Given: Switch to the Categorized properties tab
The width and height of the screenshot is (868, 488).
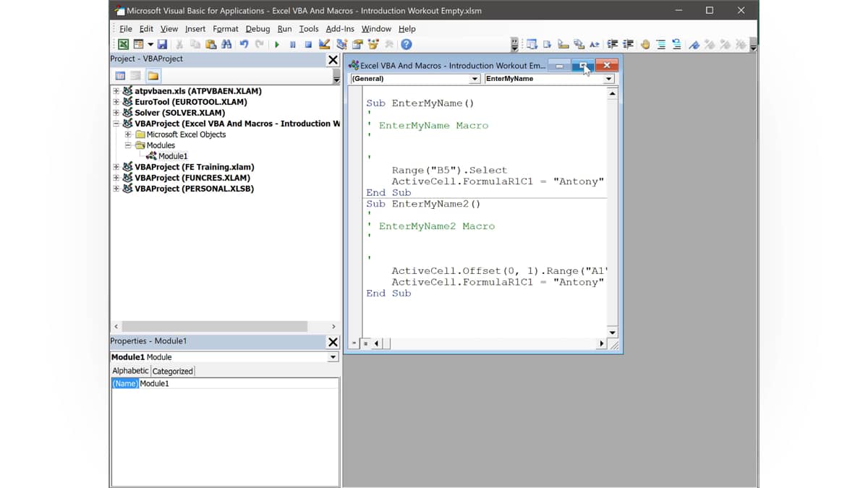Looking at the screenshot, I should pos(172,371).
